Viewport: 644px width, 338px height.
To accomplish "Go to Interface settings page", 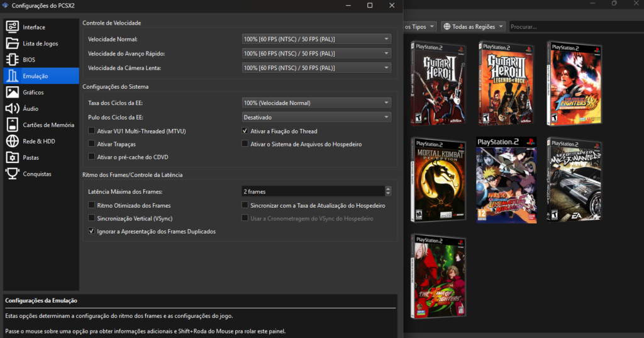I will (41, 27).
